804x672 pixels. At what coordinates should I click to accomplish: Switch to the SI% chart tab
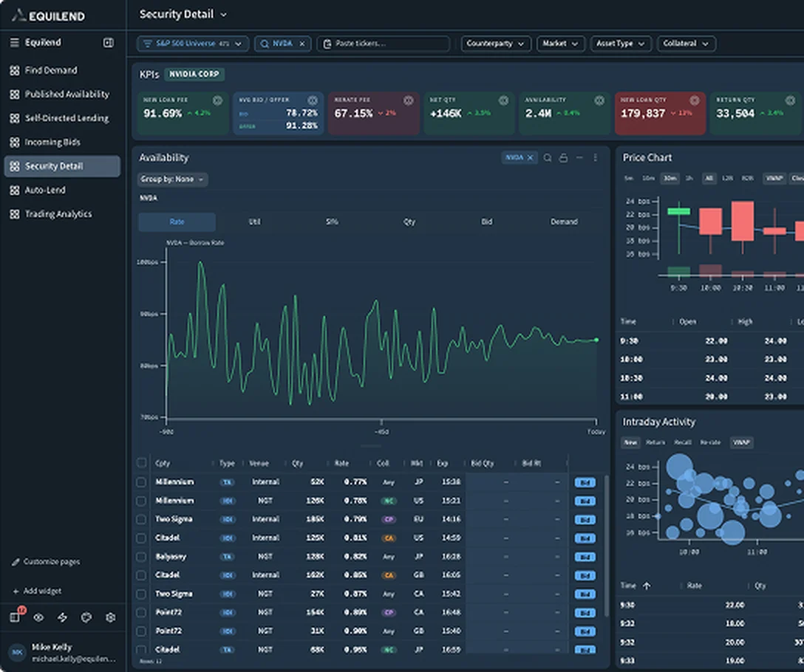coord(332,222)
